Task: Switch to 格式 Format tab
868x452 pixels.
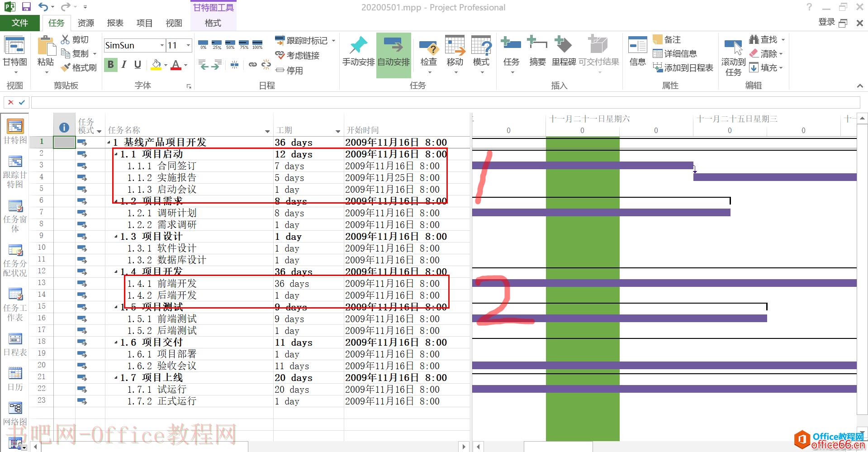Action: pos(213,23)
